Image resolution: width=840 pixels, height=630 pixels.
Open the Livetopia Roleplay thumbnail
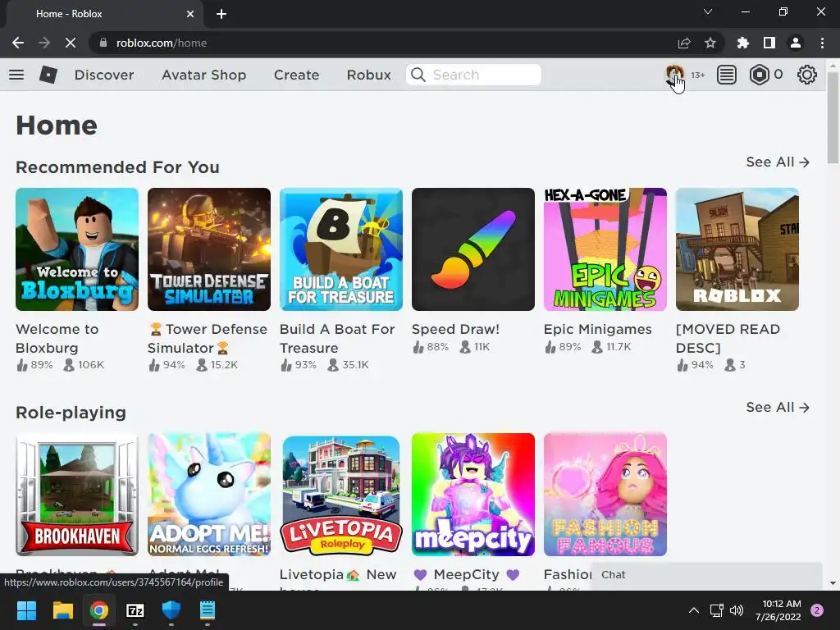(x=341, y=495)
